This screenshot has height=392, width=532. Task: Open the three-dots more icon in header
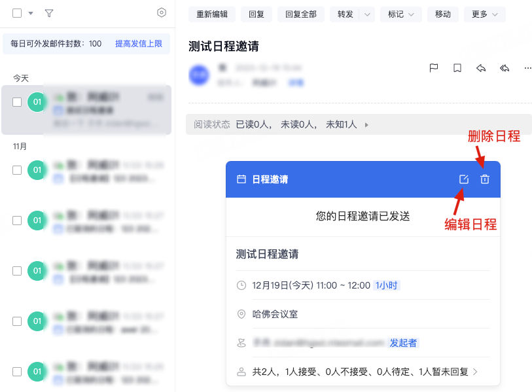[527, 68]
